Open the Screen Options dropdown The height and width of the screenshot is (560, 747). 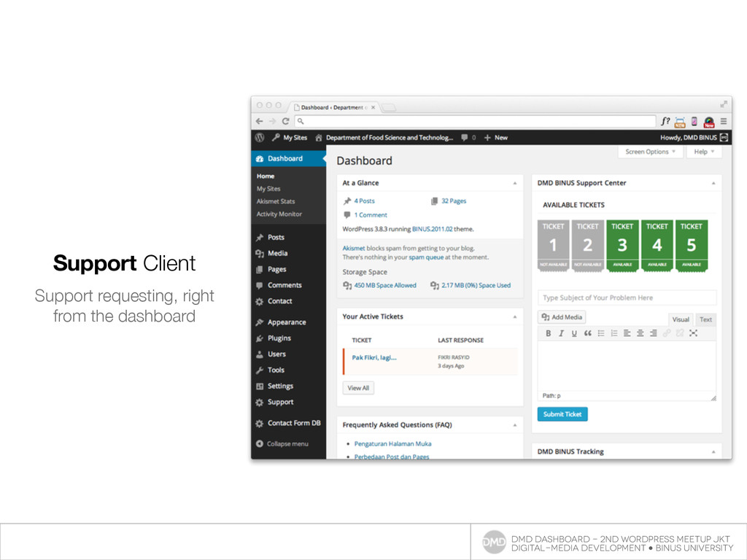click(650, 152)
